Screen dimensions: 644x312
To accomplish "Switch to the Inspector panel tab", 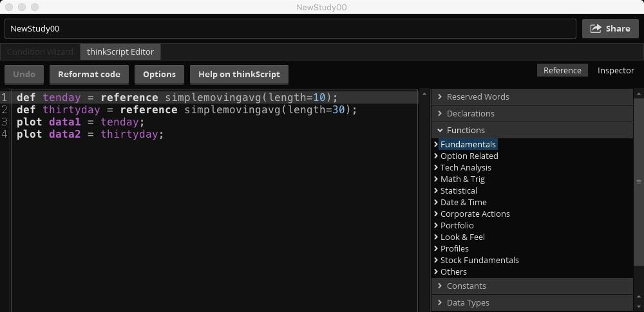I will point(616,70).
